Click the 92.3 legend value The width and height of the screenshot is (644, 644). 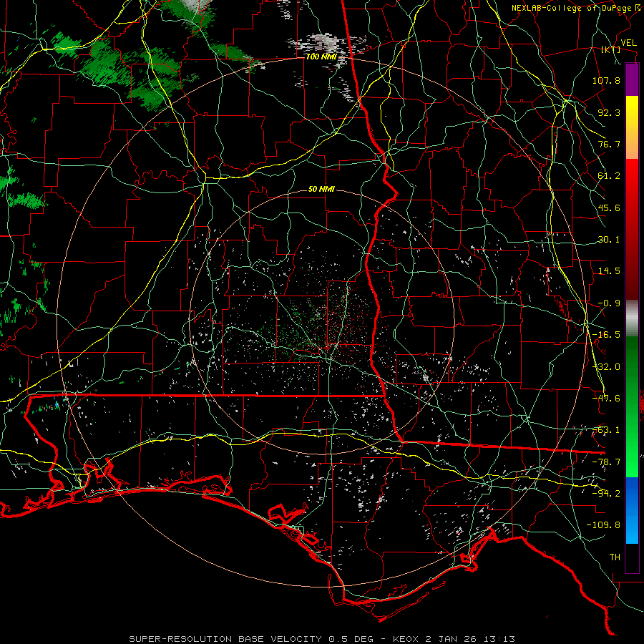609,112
